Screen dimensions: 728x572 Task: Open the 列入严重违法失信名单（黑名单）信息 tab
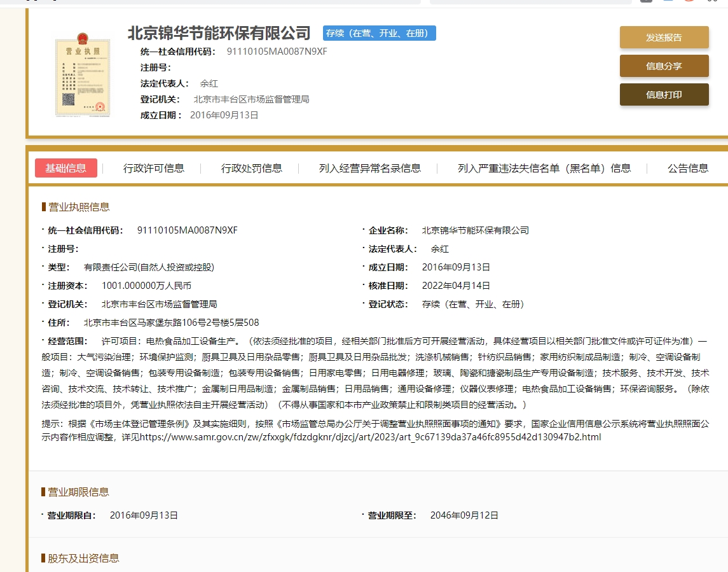(544, 168)
